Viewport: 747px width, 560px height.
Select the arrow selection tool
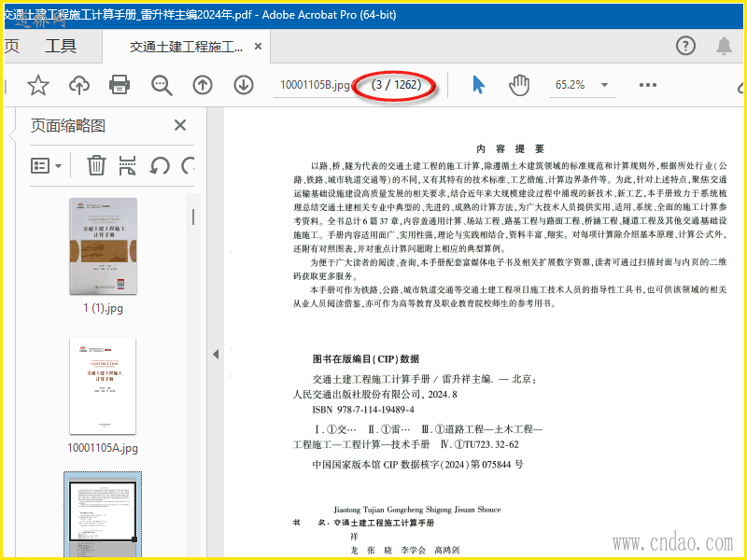[478, 85]
